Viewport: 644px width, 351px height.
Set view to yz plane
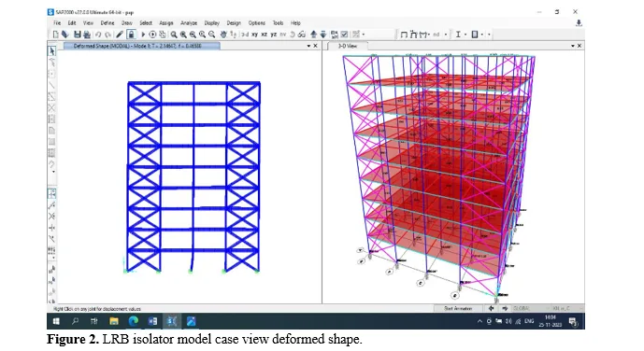pos(273,35)
